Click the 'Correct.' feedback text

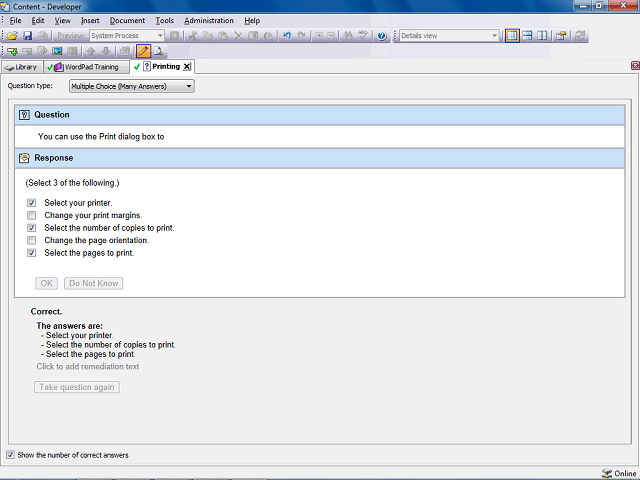pyautogui.click(x=46, y=311)
